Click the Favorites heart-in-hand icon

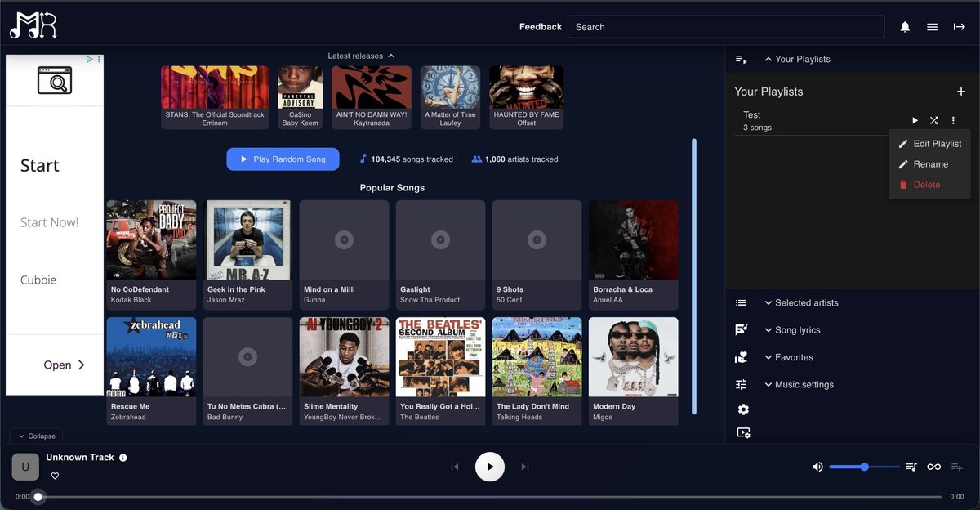pyautogui.click(x=742, y=357)
